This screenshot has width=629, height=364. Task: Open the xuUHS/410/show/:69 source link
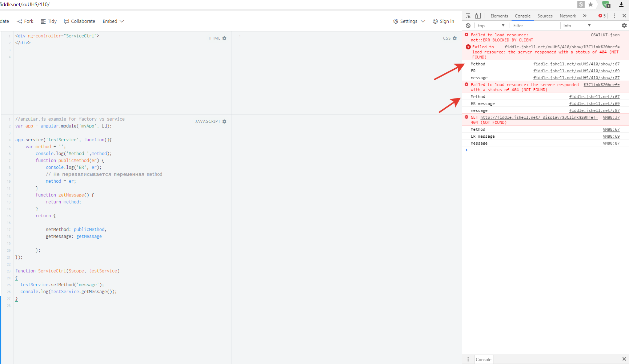[576, 71]
